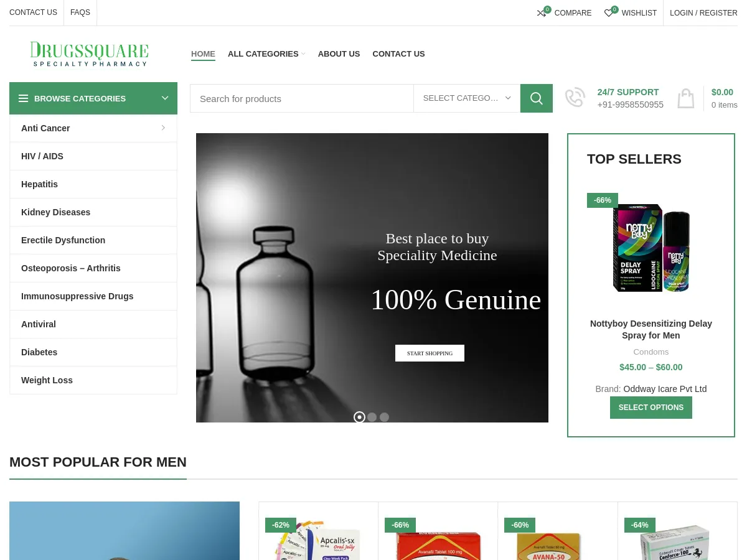Select the second carousel navigation dot

(372, 417)
